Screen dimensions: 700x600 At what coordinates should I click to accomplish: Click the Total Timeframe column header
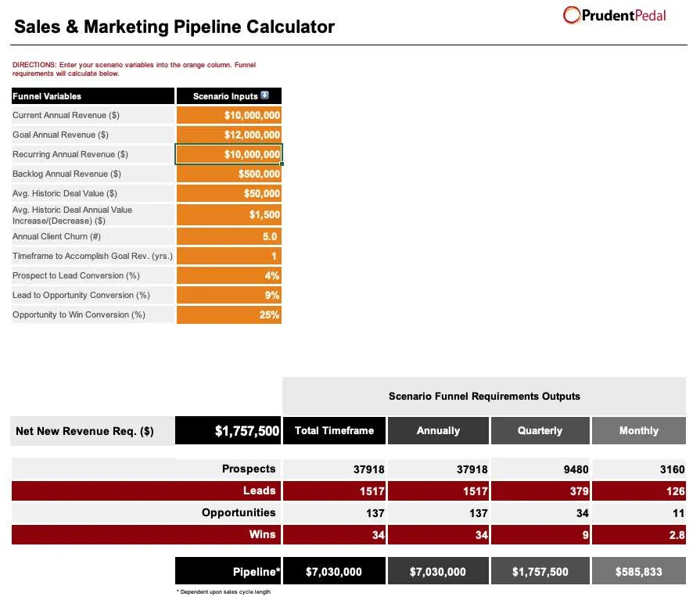pyautogui.click(x=334, y=430)
